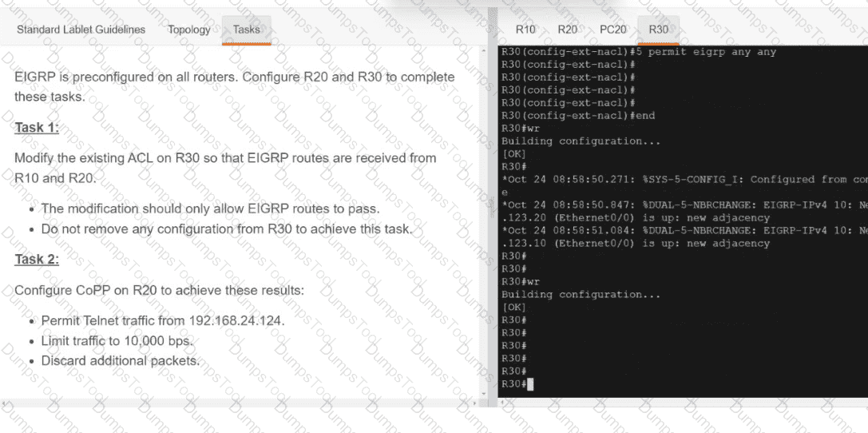Click the tasks panel scroll-right arrow
Image resolution: width=868 pixels, height=433 pixels.
tap(473, 402)
